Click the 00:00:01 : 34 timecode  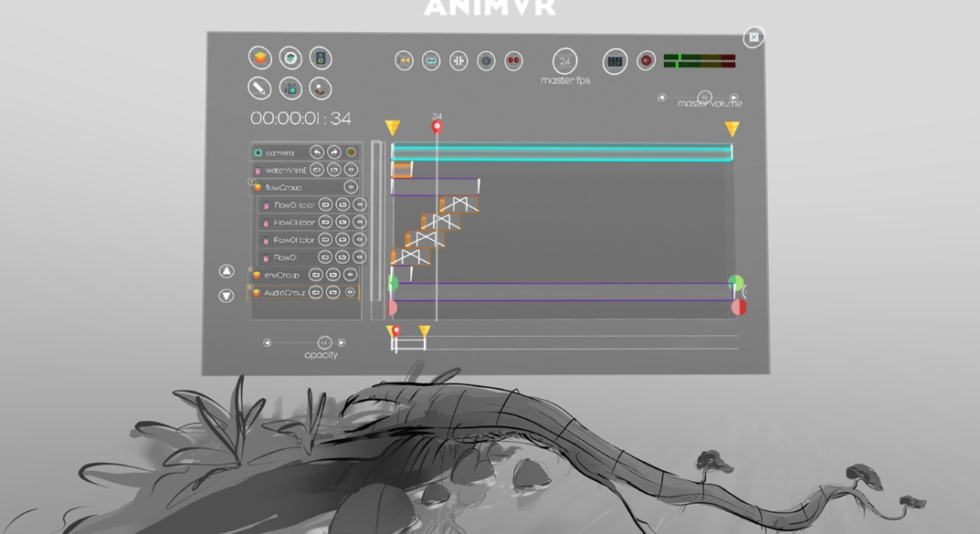300,118
